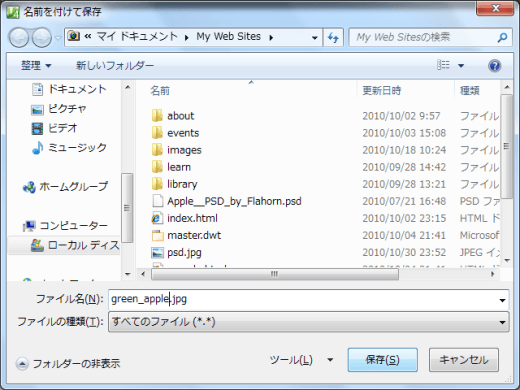520x390 pixels.
Task: Click the refresh icon beside address bar
Action: click(x=333, y=37)
